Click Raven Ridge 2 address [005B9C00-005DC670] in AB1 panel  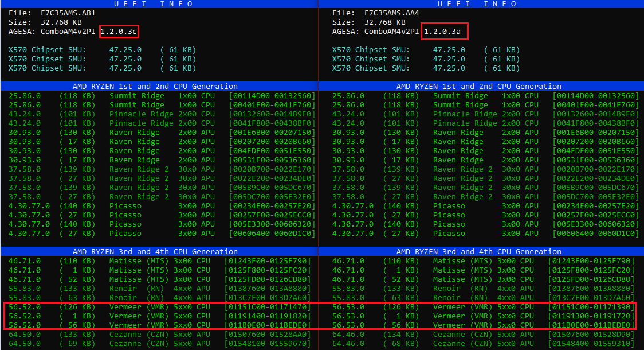pyautogui.click(x=272, y=188)
